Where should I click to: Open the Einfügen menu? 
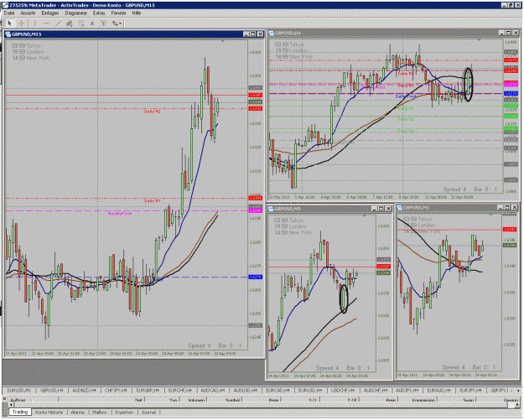(50, 13)
